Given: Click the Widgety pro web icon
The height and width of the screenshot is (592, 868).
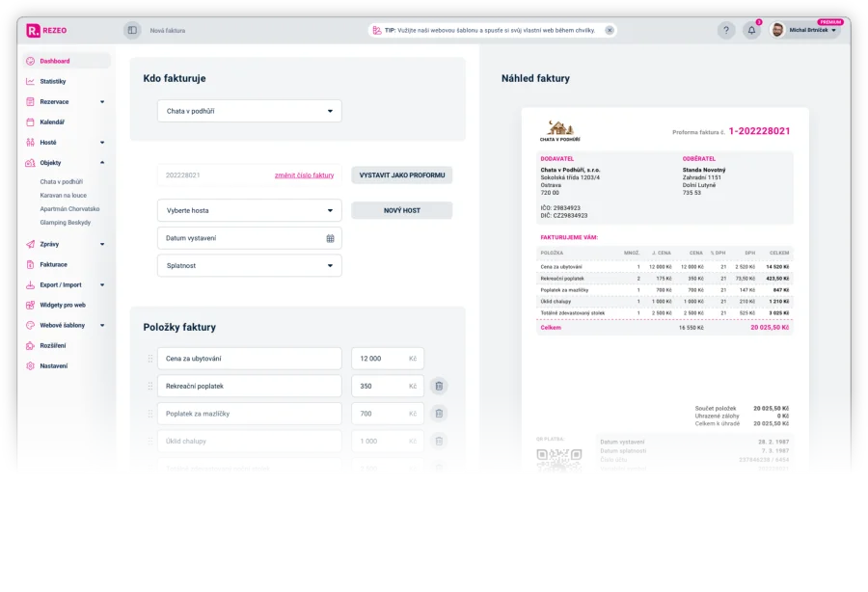Looking at the screenshot, I should tap(30, 305).
